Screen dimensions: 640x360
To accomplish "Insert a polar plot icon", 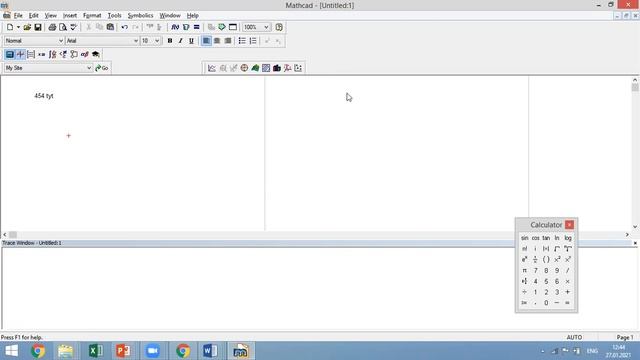I will click(x=244, y=68).
